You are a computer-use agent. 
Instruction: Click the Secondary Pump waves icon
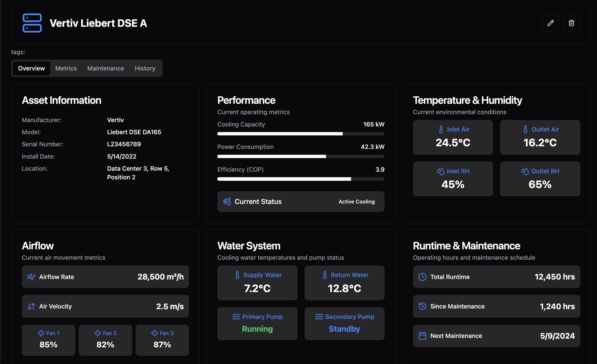tap(319, 317)
